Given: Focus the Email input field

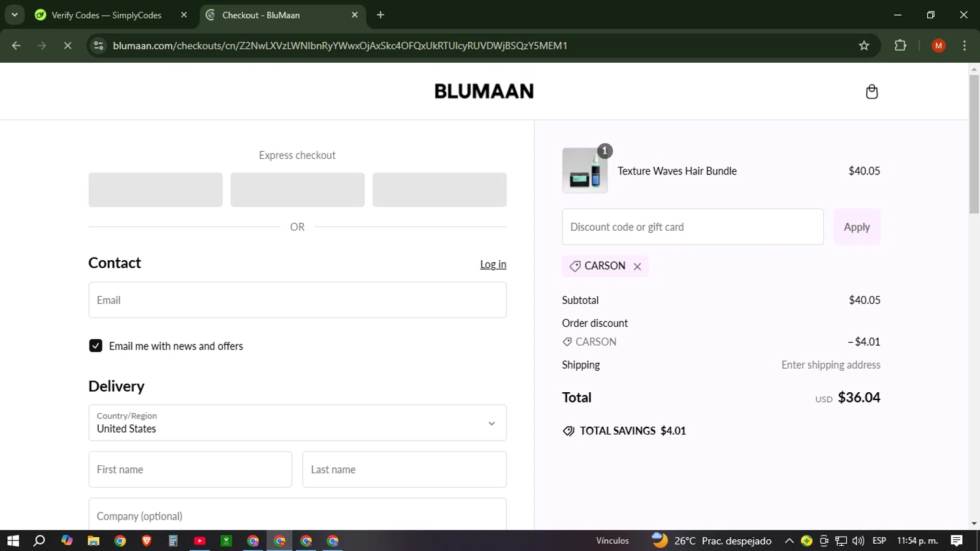Looking at the screenshot, I should [x=297, y=300].
